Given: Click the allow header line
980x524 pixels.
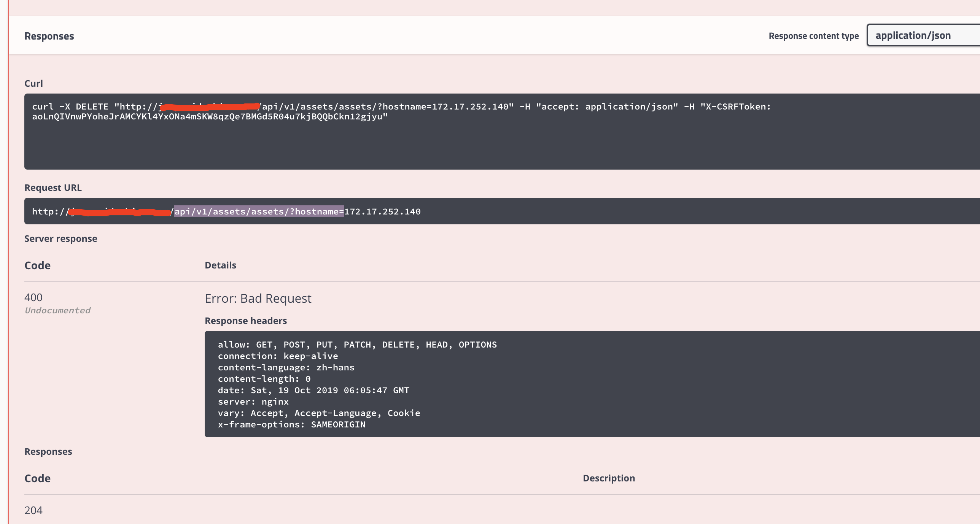Looking at the screenshot, I should point(357,345).
